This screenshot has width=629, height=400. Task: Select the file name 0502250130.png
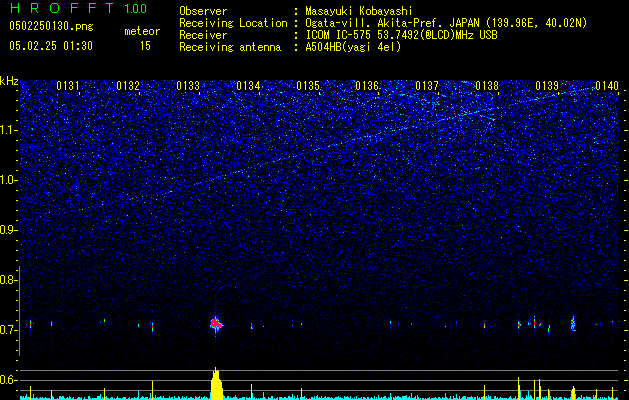tap(51, 26)
